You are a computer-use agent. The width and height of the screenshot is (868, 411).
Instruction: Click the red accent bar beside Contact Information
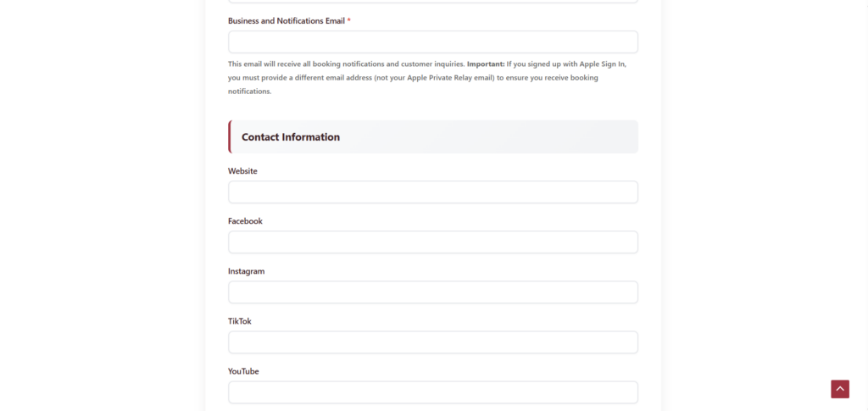point(230,136)
